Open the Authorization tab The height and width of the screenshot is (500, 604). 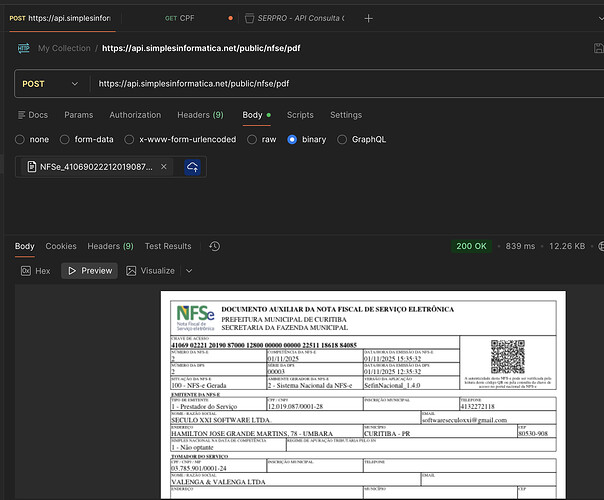[135, 115]
